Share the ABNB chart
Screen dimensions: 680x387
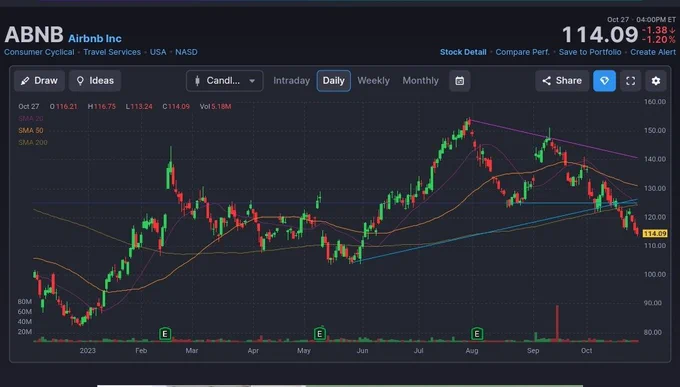coord(562,81)
